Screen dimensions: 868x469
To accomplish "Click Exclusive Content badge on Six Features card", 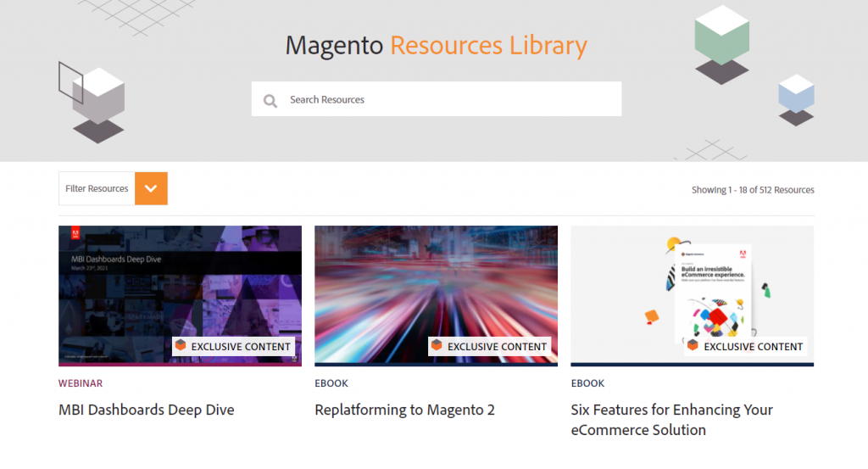I will (746, 346).
